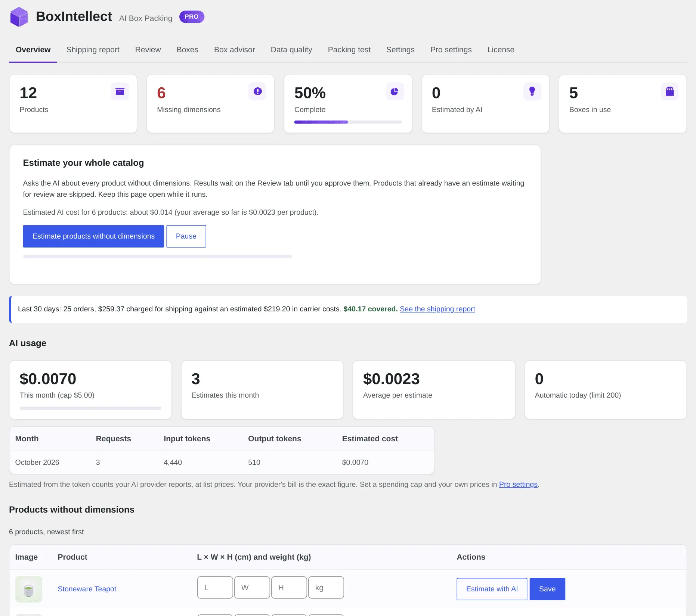Click Estimate with AI for Stoneware Teapot
Viewport: 696px width, 616px height.
coord(492,589)
